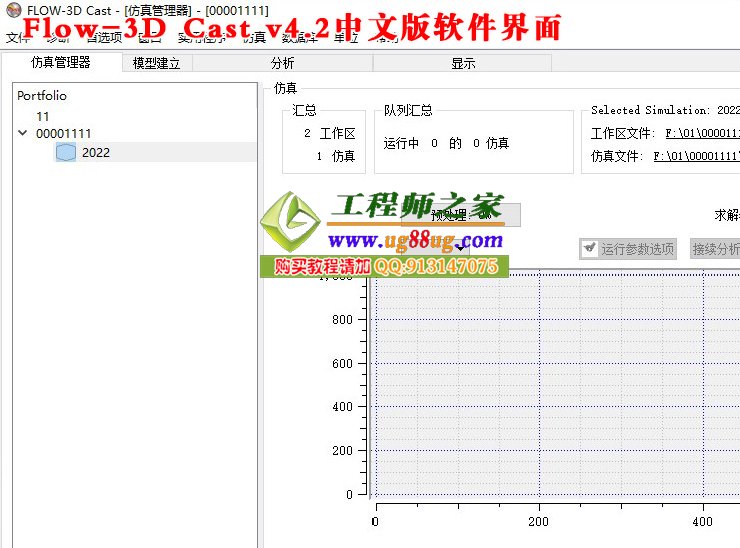
Task: Click the checkmark icon on 运行参数选项
Action: [x=589, y=248]
